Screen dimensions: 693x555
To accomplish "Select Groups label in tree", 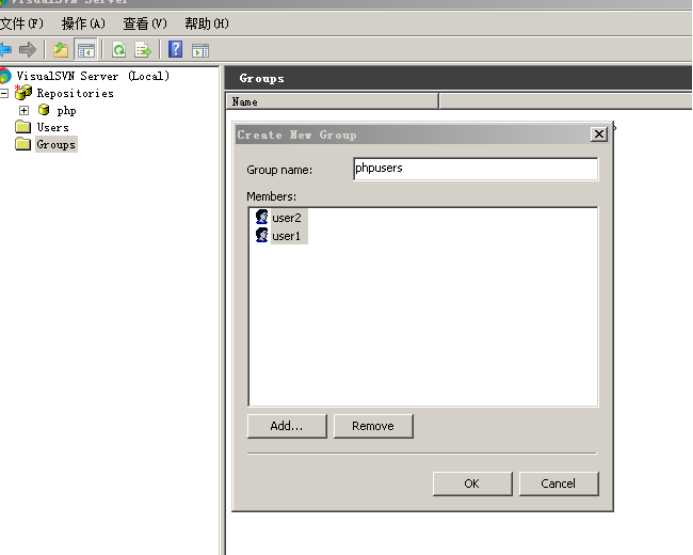I will (56, 144).
